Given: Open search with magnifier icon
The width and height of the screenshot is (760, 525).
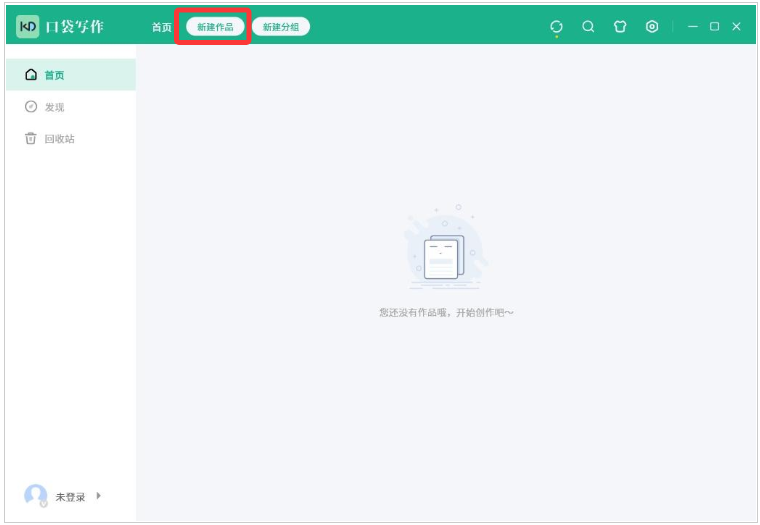Looking at the screenshot, I should [588, 27].
